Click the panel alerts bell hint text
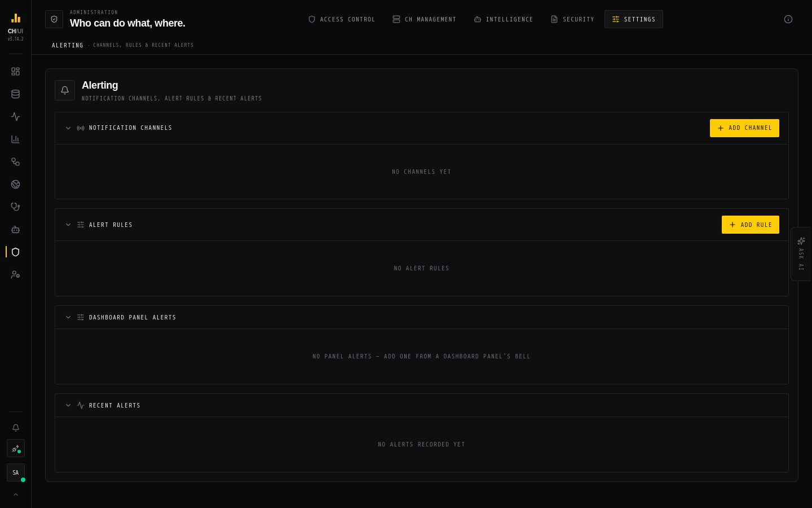 coord(422,356)
